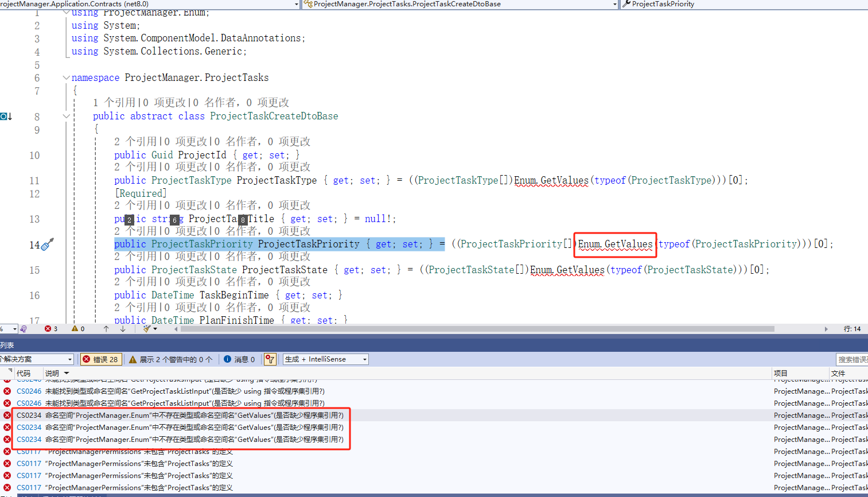Click the inheritance margin icon on line 8

(6, 117)
